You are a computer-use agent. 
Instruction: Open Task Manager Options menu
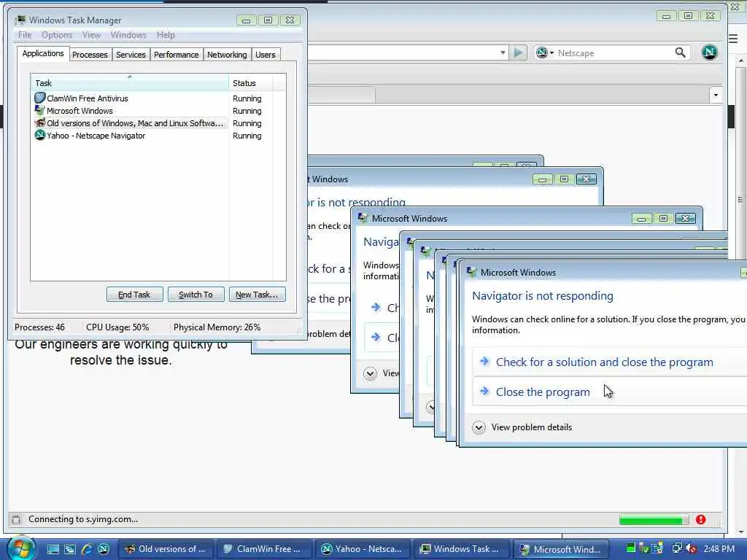point(57,35)
